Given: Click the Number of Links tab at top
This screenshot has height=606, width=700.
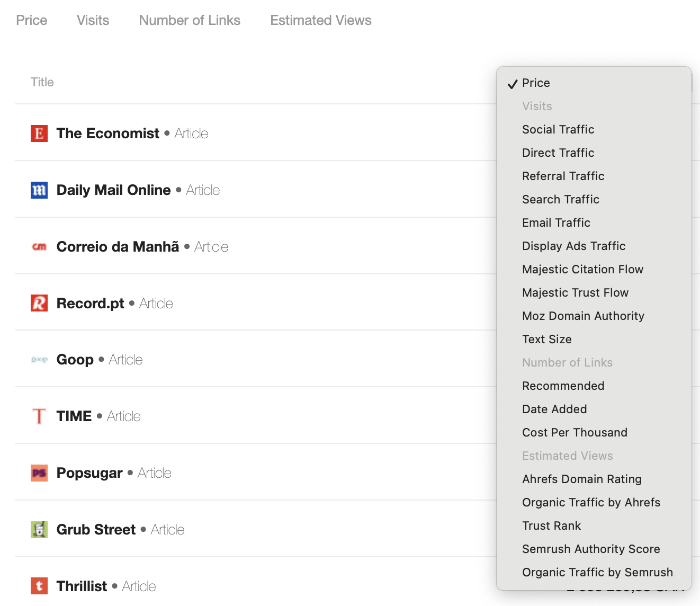Looking at the screenshot, I should point(190,20).
